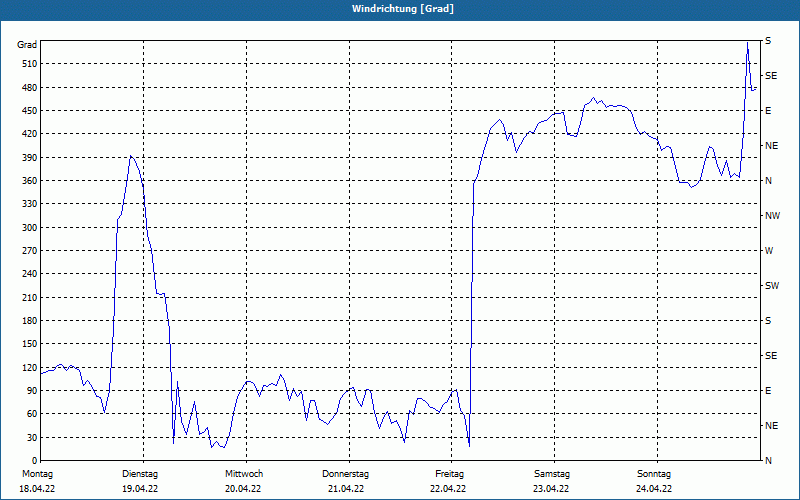The height and width of the screenshot is (500, 800).
Task: Select the date 24.04.22
Action: pos(654,489)
